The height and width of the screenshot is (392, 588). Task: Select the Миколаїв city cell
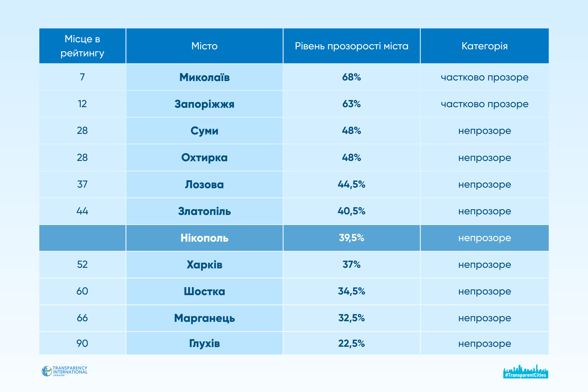(x=204, y=77)
